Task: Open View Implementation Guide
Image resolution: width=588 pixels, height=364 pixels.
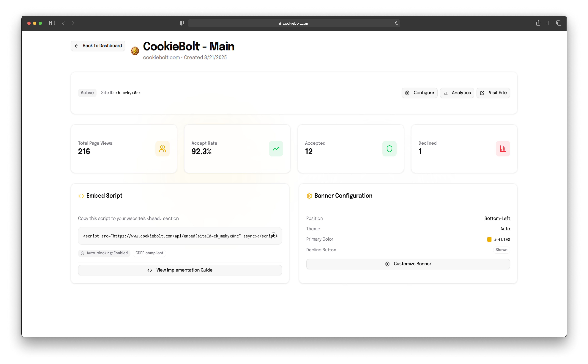Action: pos(180,270)
